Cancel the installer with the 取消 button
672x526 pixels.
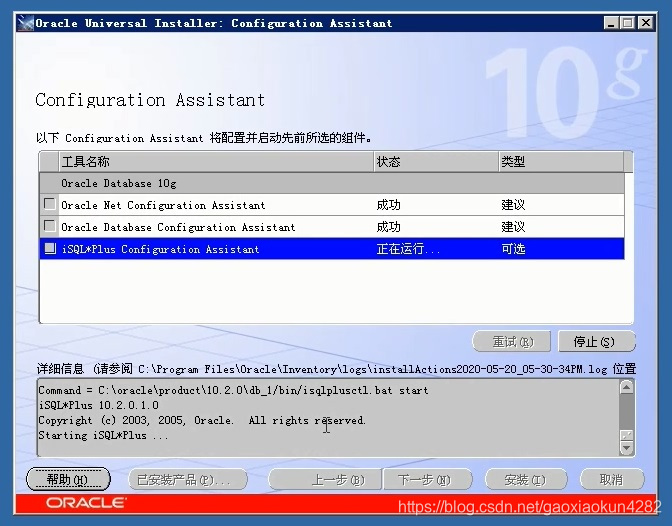(x=612, y=479)
